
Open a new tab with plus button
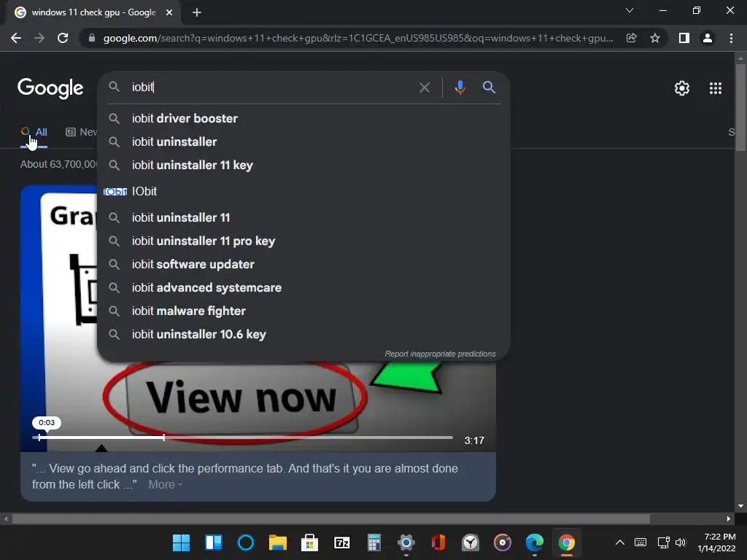[197, 13]
